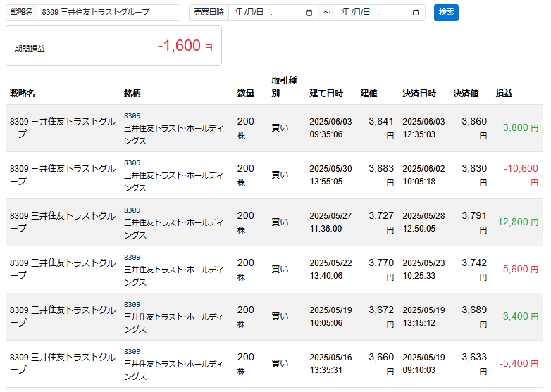Click the exit time 2025/05/23 10:25:33
This screenshot has width=551, height=392.
click(423, 269)
